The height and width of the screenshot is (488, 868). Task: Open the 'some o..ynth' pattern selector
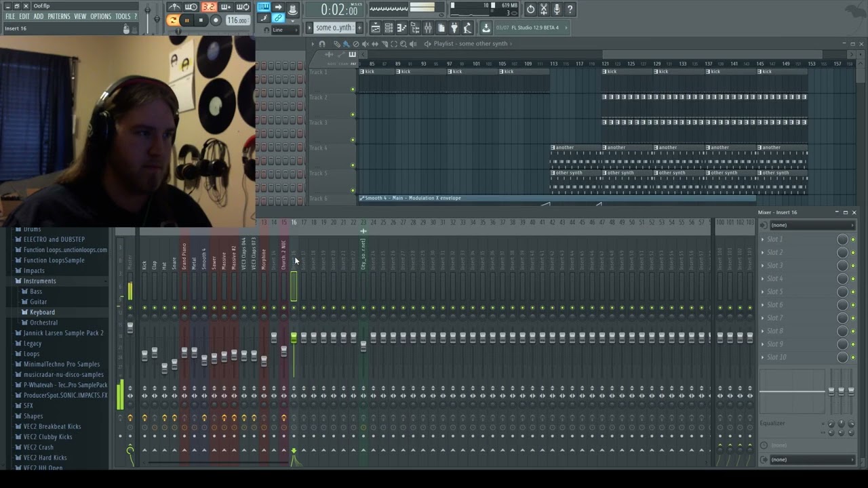[x=334, y=28]
